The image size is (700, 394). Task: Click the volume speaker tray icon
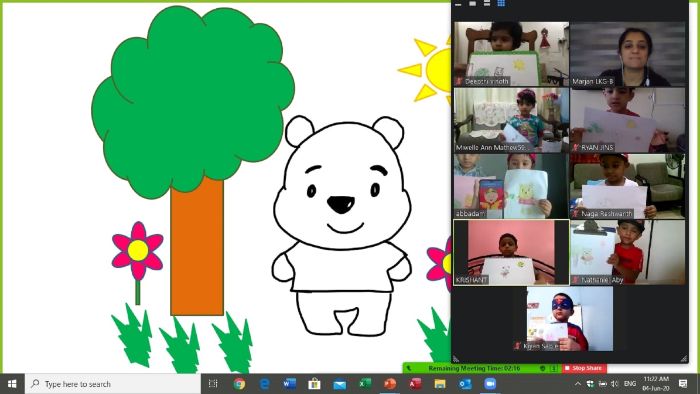coord(615,384)
